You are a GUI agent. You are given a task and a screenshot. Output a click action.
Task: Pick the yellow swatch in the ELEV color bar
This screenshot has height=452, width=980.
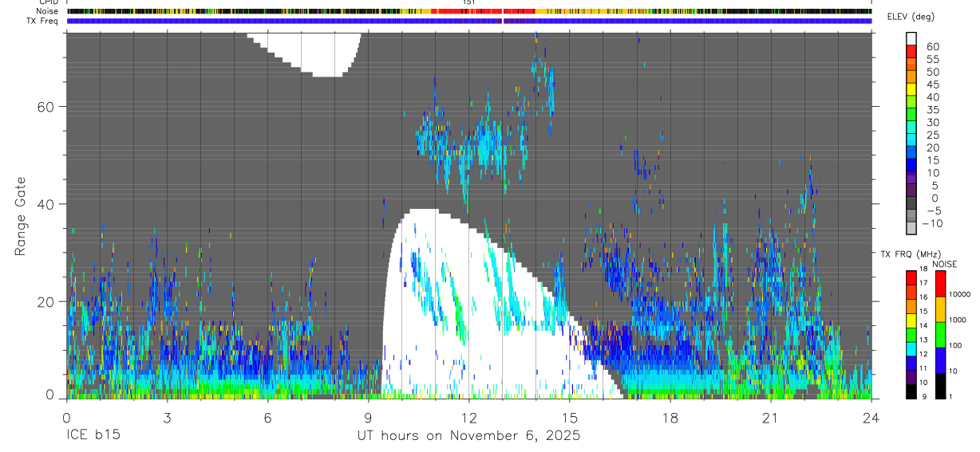point(912,89)
